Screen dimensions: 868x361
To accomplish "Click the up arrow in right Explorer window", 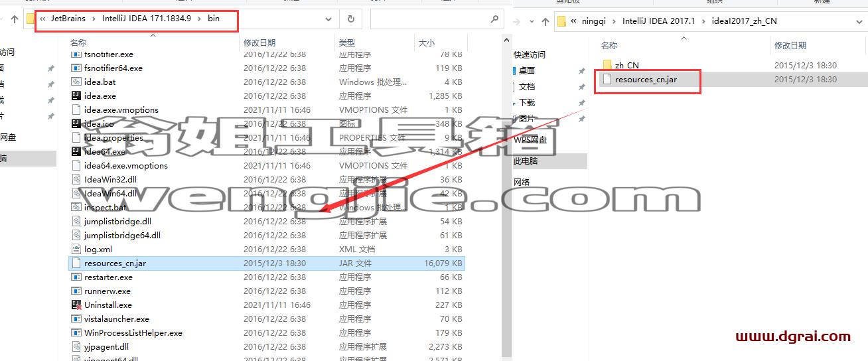I will coord(545,21).
